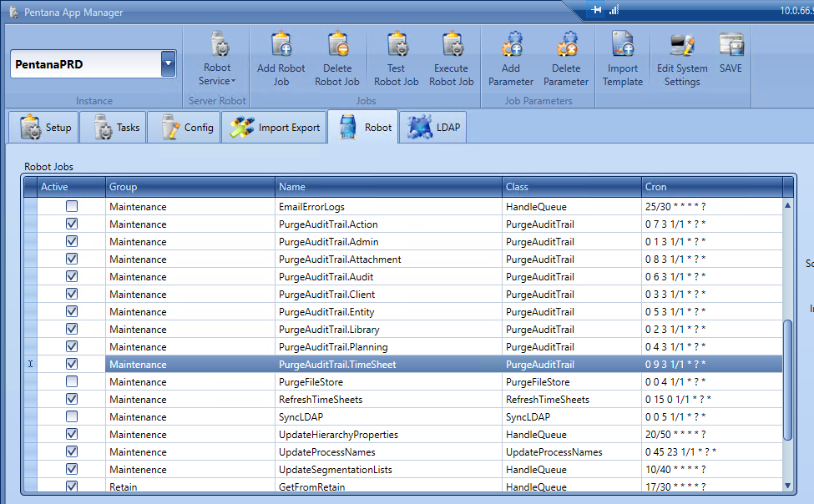The width and height of the screenshot is (814, 504).
Task: Sort by the Cron column header
Action: [x=712, y=187]
